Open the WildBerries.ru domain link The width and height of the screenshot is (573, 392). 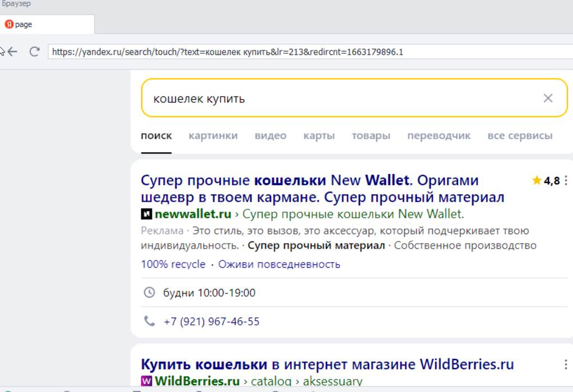coord(197,381)
